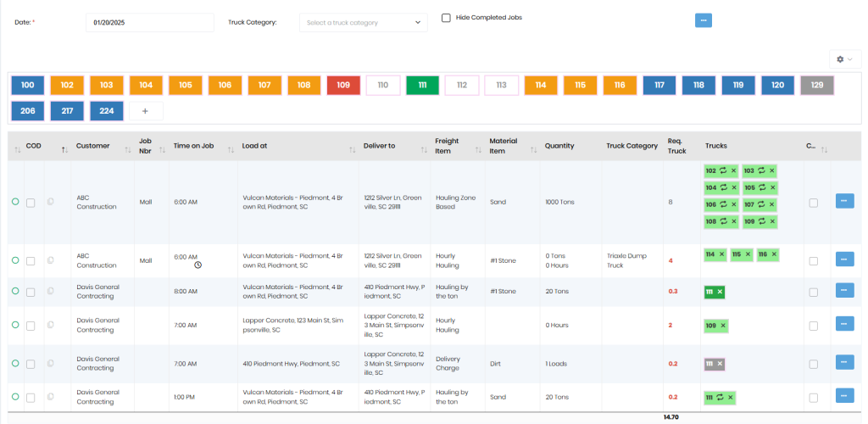Click the clock icon under 6:00 AM
The image size is (868, 424).
[x=198, y=265]
